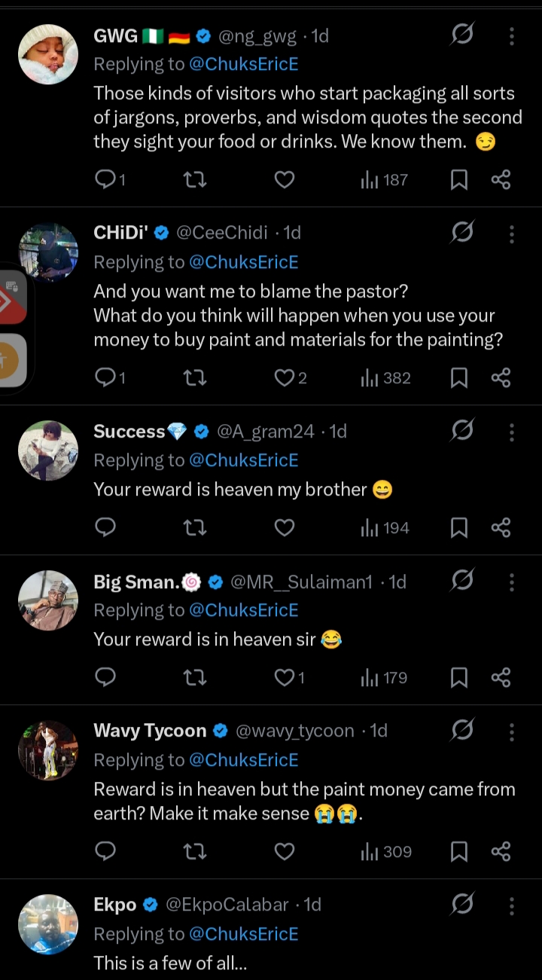The width and height of the screenshot is (542, 980).
Task: Bookmark Wavy Tycoon's tweet
Action: (458, 851)
